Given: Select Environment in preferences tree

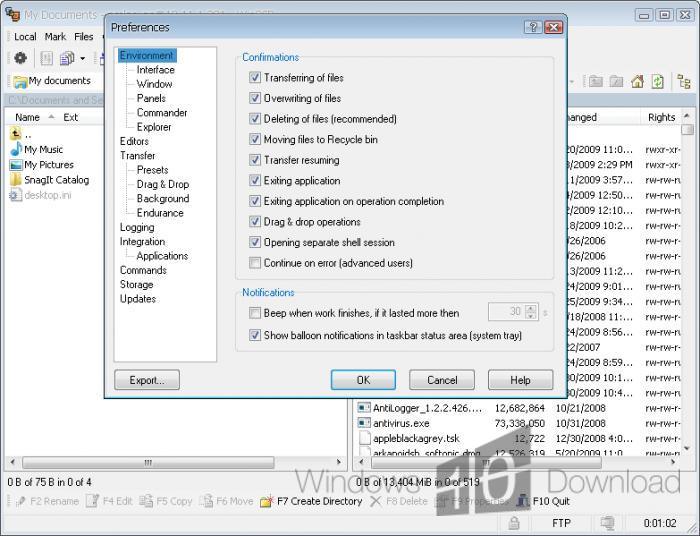Looking at the screenshot, I should [x=147, y=55].
